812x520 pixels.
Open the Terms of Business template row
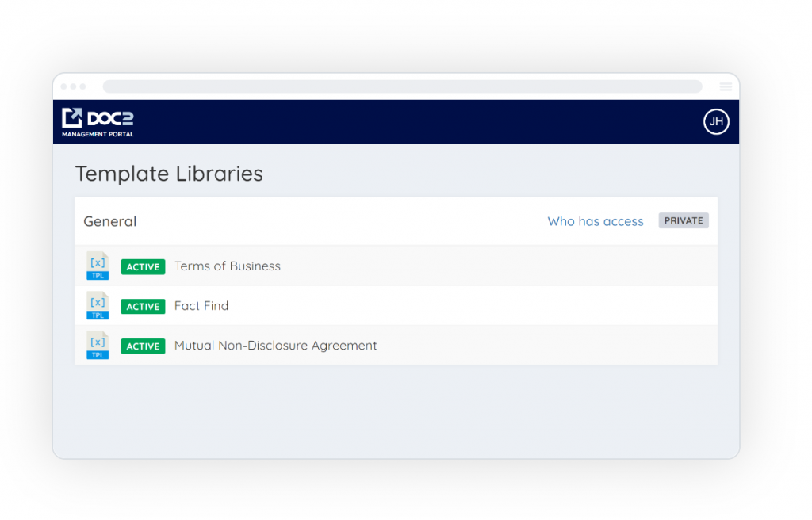[x=228, y=266]
